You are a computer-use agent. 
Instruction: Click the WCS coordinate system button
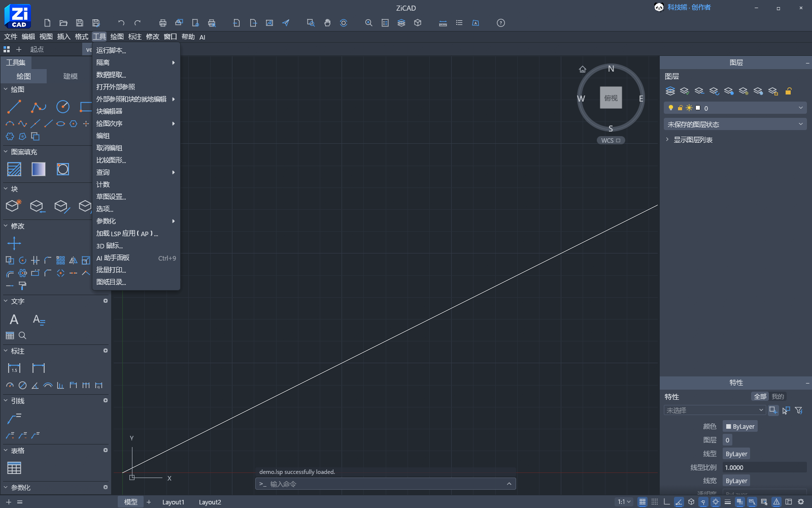pos(611,140)
